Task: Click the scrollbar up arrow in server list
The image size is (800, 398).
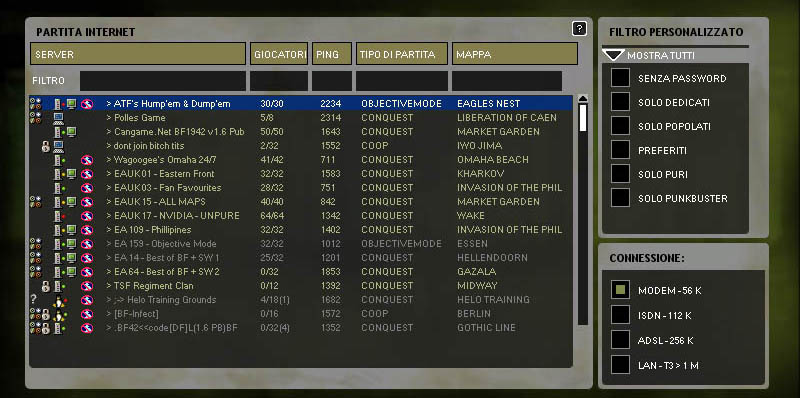Action: (583, 98)
